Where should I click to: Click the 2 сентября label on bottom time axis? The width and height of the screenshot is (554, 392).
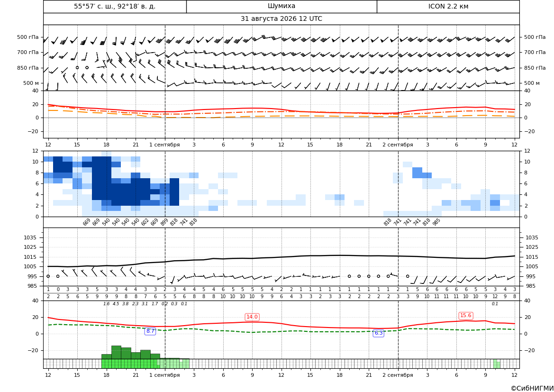[398, 375]
